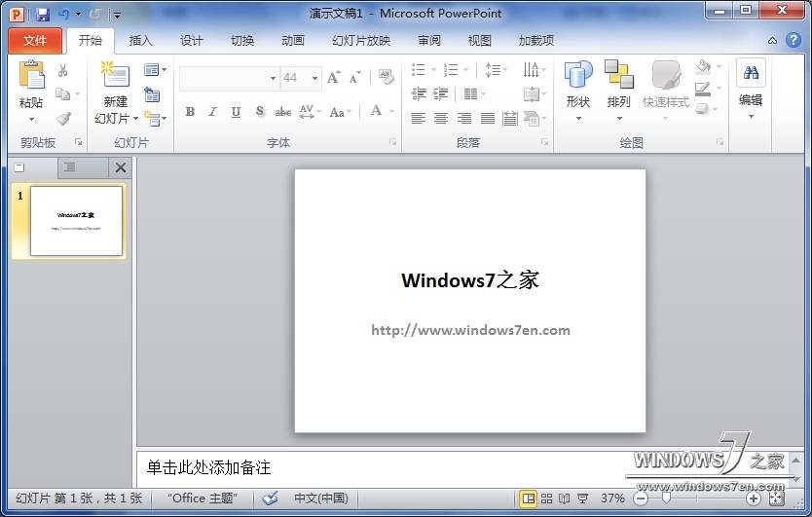This screenshot has width=812, height=517.
Task: Switch to Reading View icon
Action: pos(564,499)
